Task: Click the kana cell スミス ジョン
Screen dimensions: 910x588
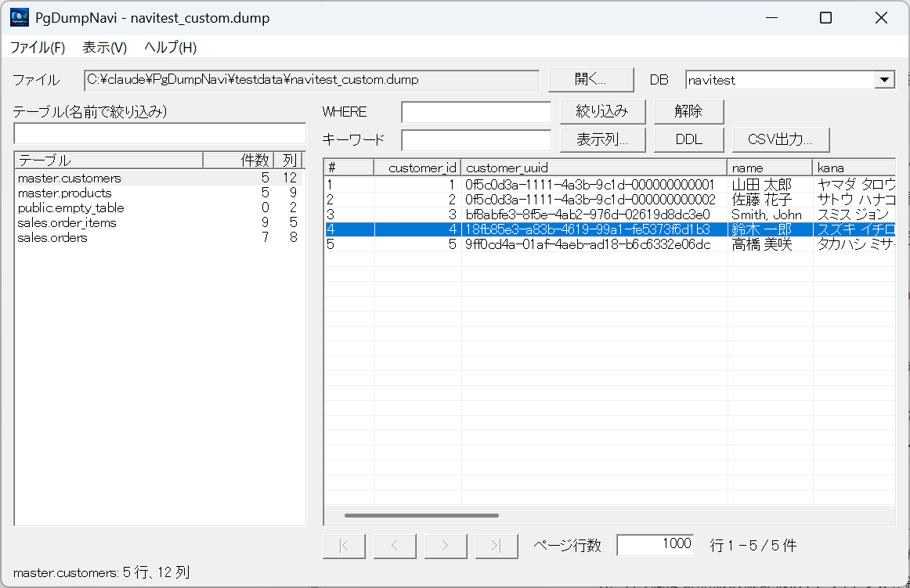Action: click(x=854, y=215)
